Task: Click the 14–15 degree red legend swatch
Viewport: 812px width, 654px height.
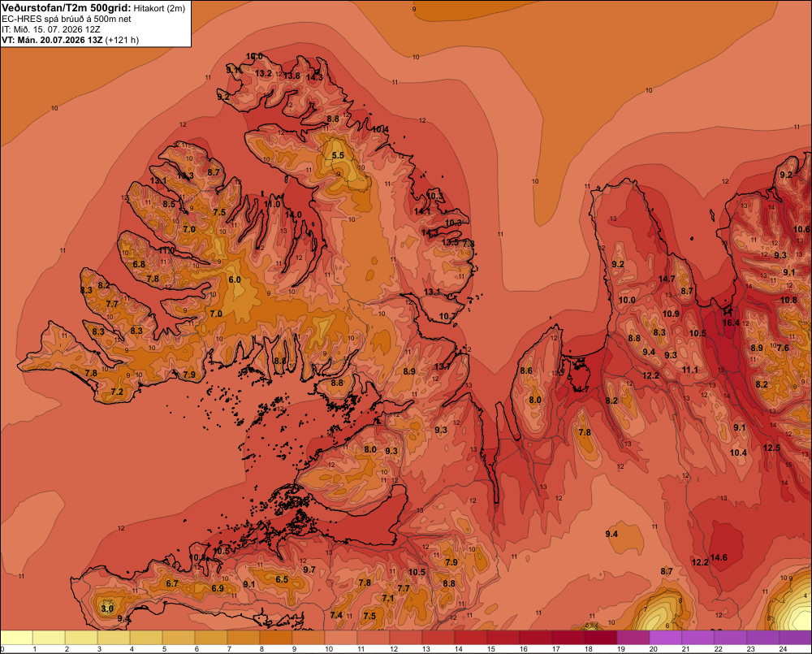Action: (471, 638)
